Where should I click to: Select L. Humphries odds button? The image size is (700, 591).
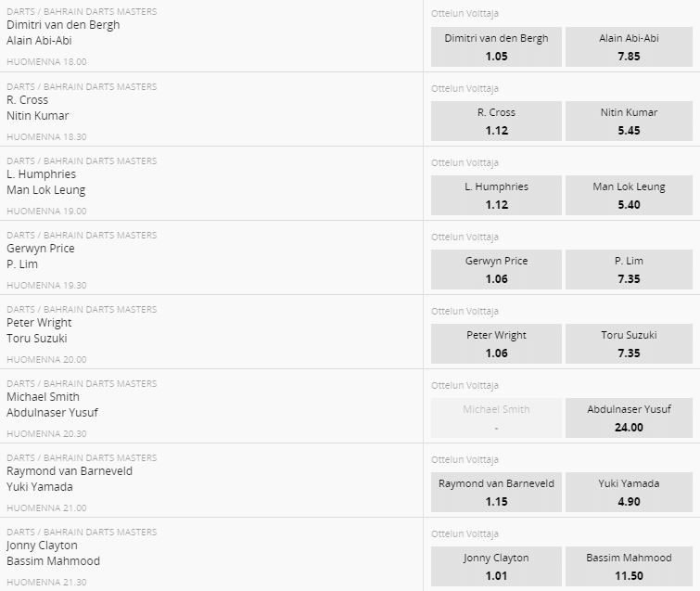click(496, 195)
